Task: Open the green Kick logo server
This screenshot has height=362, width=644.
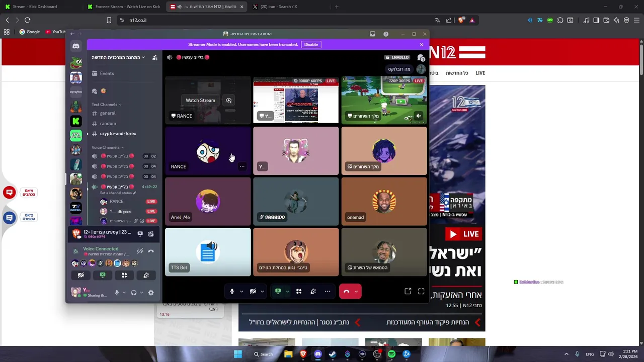Action: pos(76,121)
